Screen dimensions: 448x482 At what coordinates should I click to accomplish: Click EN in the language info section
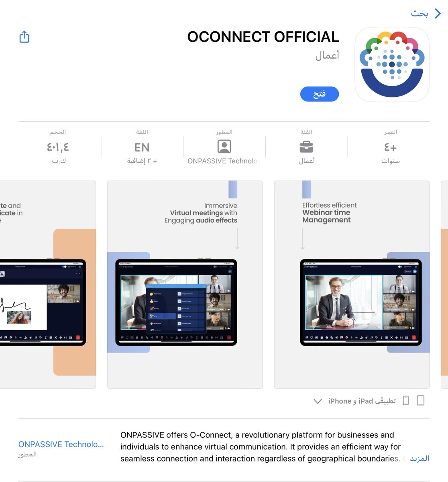pos(141,147)
